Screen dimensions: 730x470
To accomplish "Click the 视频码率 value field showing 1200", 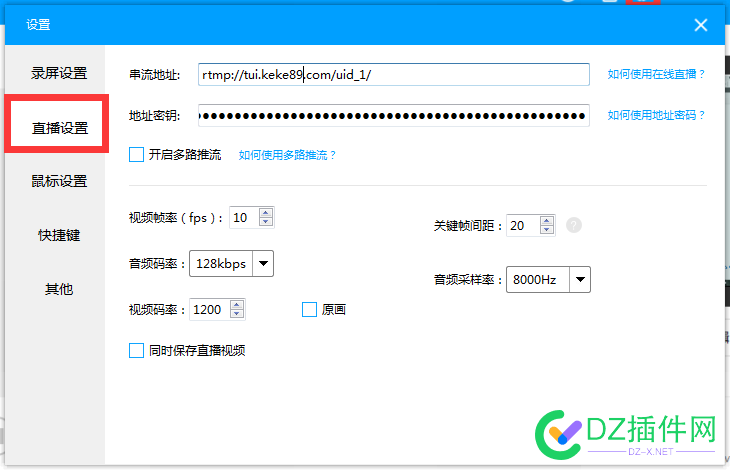I will 210,309.
